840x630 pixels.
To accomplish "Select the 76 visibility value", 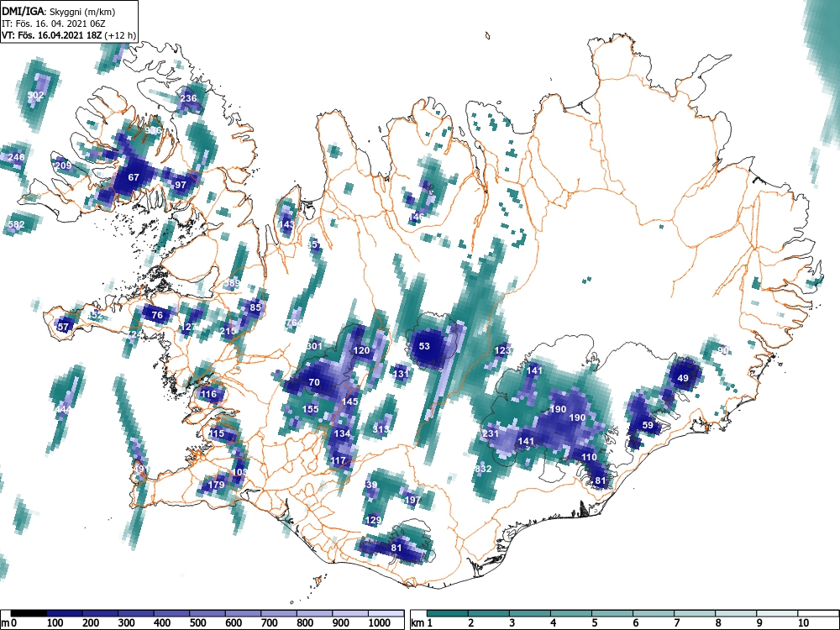I will pyautogui.click(x=157, y=315).
